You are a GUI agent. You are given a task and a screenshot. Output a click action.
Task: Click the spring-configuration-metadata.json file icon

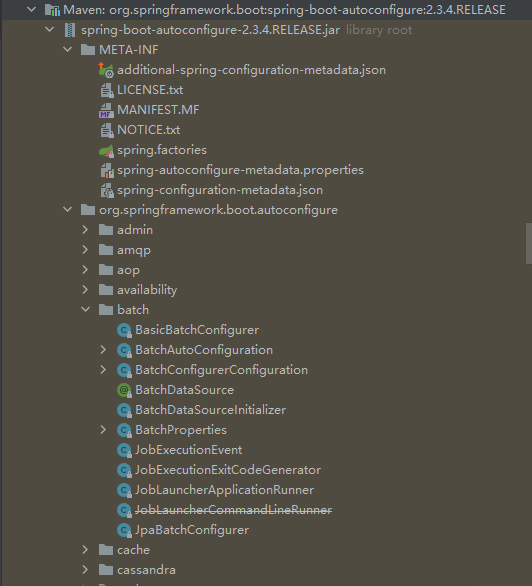click(107, 190)
